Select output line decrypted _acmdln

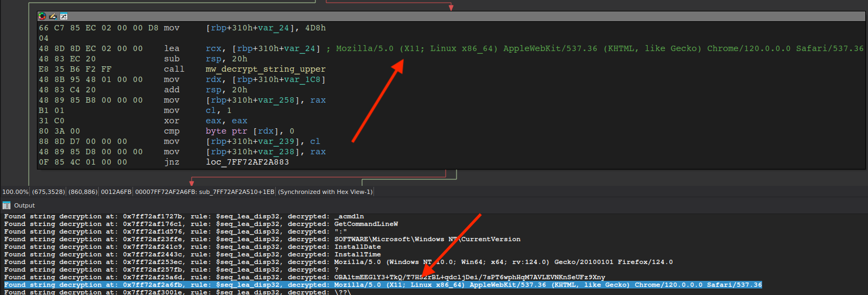(x=184, y=216)
